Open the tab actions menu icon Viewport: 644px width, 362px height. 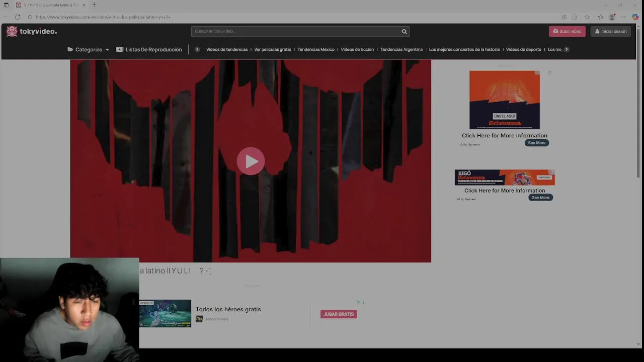pyautogui.click(x=6, y=5)
